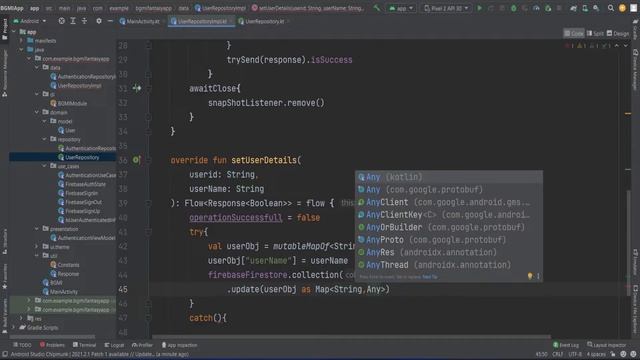640x360 pixels.
Task: Click the gutter icon on line 31
Action: click(x=137, y=88)
